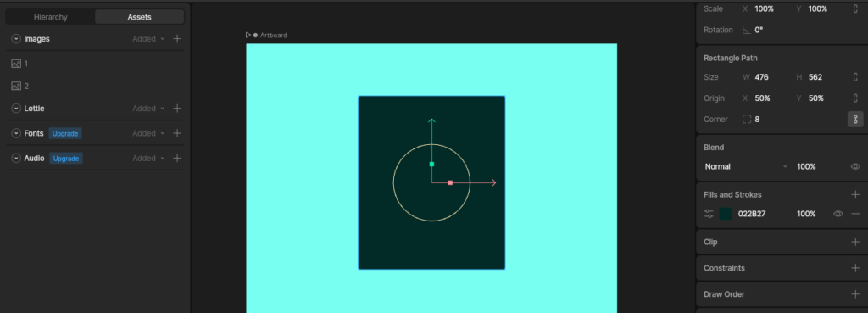
Task: Add a Constraint with plus icon
Action: point(855,268)
